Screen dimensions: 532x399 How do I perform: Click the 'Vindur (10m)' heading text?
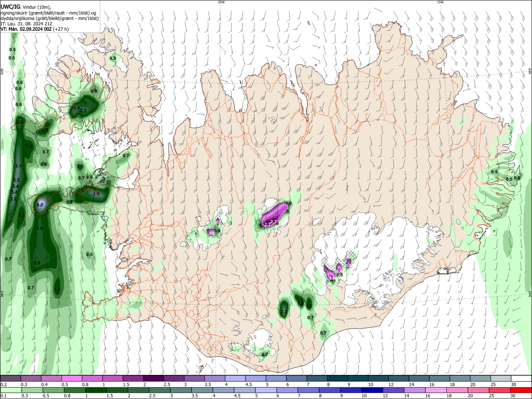(x=37, y=7)
